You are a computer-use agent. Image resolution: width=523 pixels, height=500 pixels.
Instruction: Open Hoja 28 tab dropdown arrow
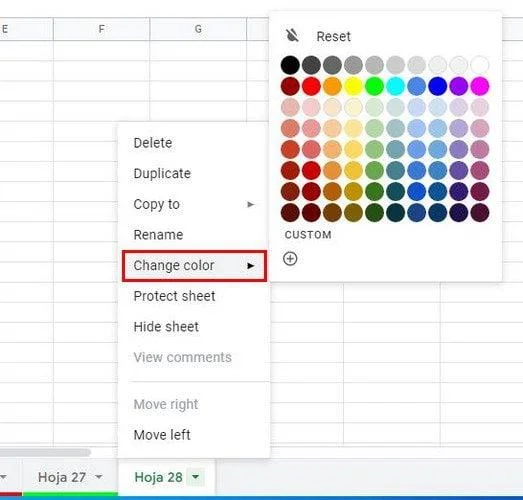(196, 477)
